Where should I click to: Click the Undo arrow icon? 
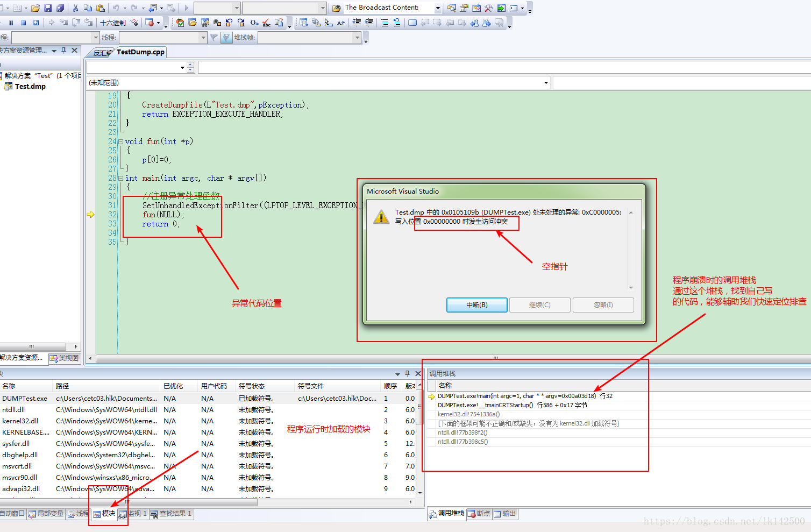click(116, 8)
